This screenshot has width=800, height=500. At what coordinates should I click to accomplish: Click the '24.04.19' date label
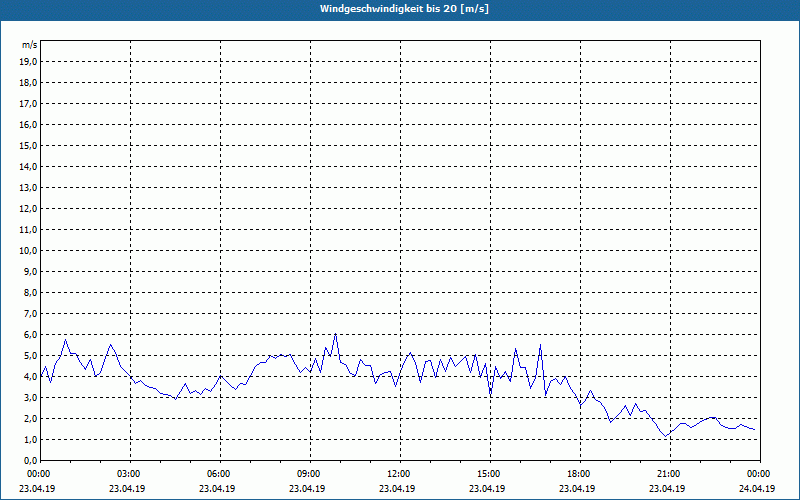(x=757, y=488)
